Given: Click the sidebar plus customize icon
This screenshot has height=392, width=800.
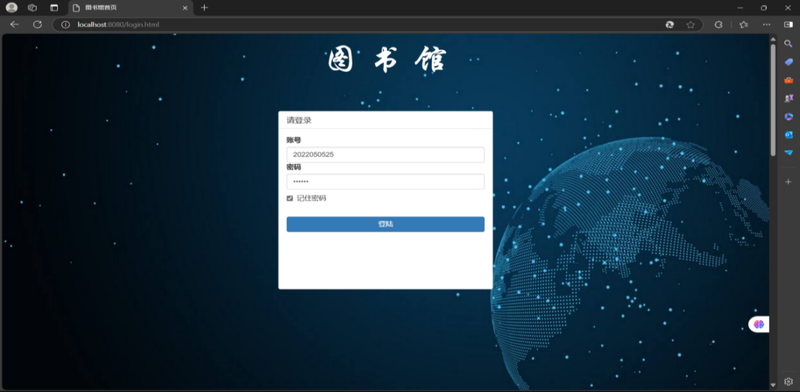Looking at the screenshot, I should [788, 182].
